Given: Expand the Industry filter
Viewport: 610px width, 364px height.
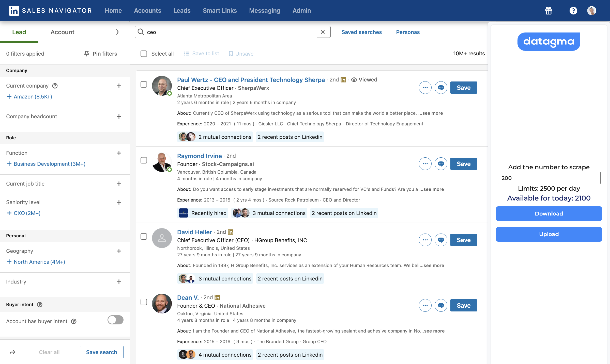Looking at the screenshot, I should (x=119, y=282).
